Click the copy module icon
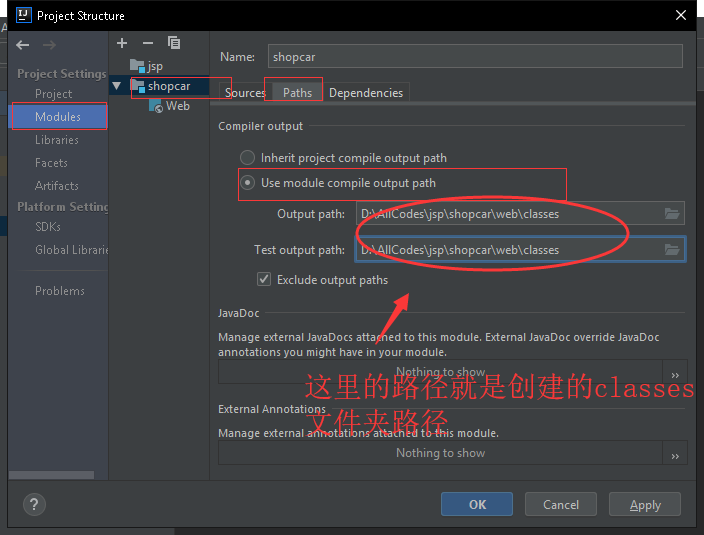This screenshot has width=704, height=535. (x=174, y=43)
